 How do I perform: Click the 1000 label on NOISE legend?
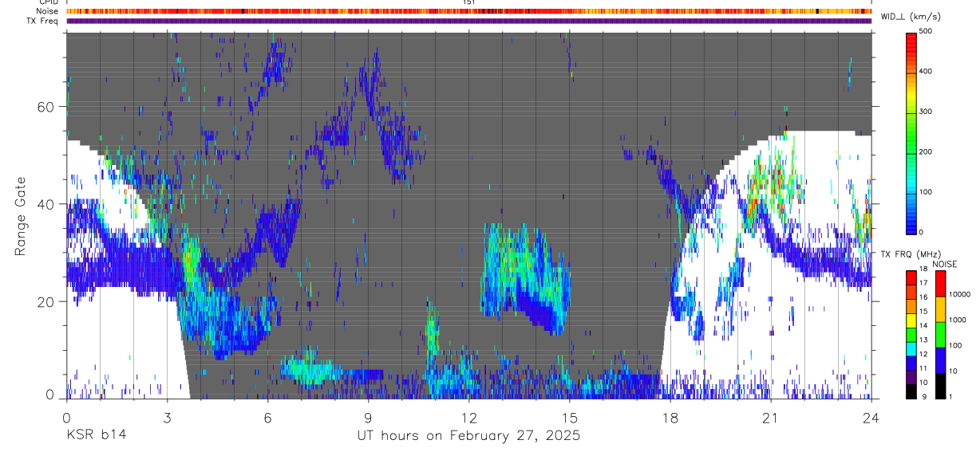click(957, 320)
